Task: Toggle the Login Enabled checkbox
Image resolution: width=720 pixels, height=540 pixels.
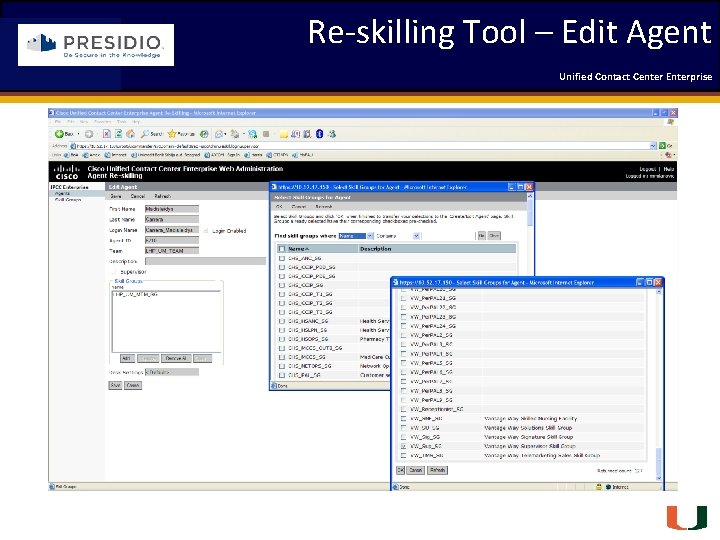Action: (207, 231)
